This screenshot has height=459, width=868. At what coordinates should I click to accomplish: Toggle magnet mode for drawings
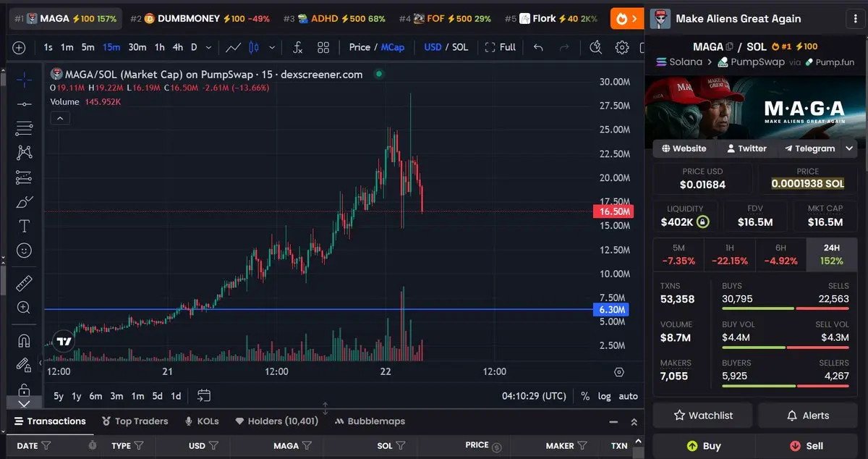[x=24, y=340]
